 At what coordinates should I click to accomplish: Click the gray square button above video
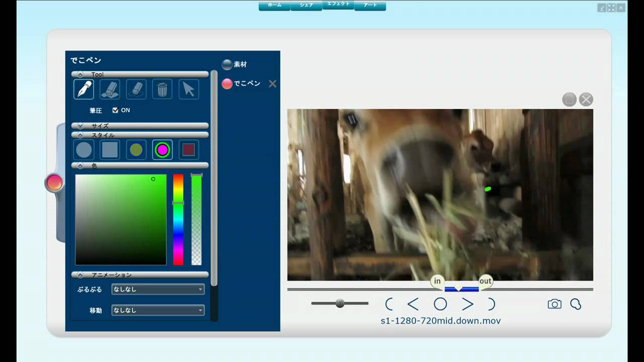569,100
